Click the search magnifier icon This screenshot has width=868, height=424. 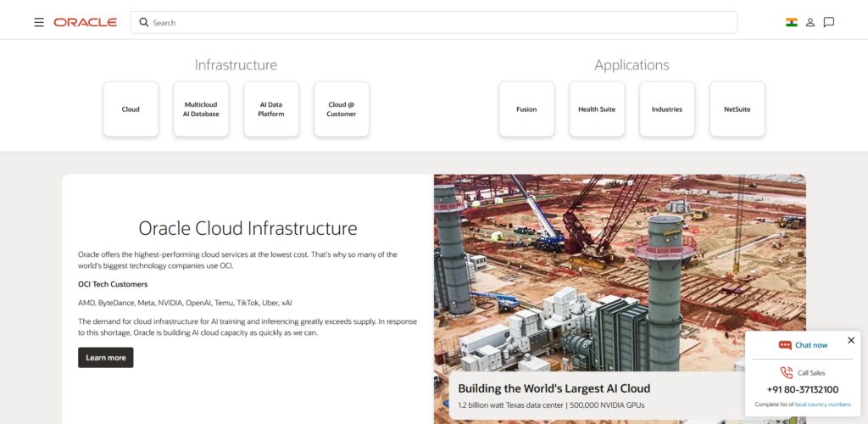pyautogui.click(x=144, y=22)
